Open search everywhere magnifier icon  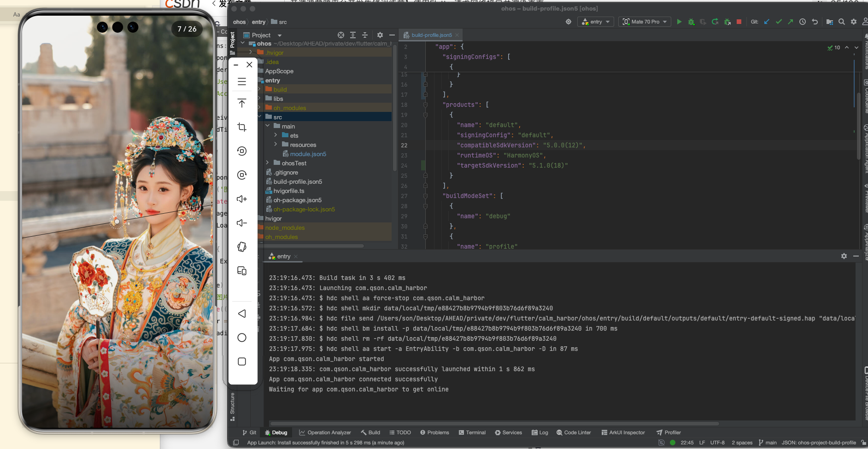coord(842,22)
